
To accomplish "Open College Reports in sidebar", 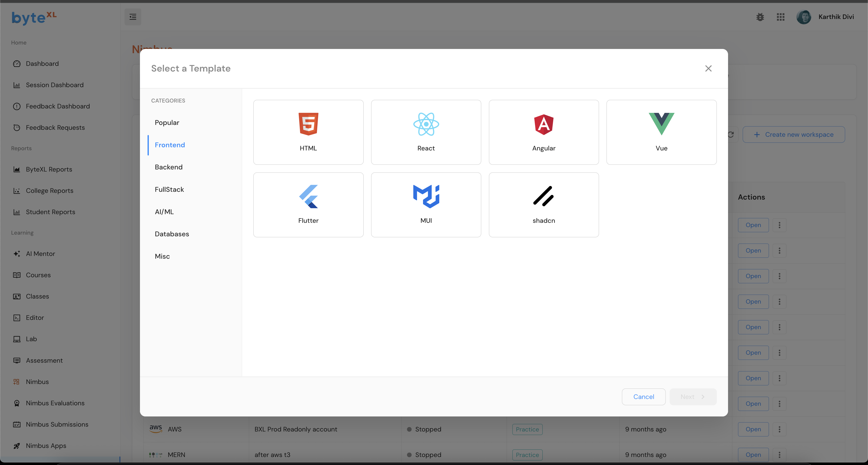I will [50, 191].
